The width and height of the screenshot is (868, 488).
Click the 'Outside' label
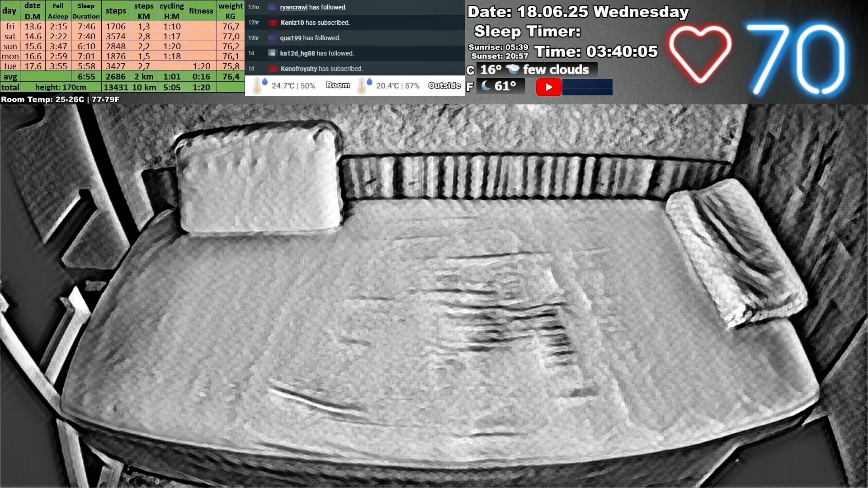point(444,85)
